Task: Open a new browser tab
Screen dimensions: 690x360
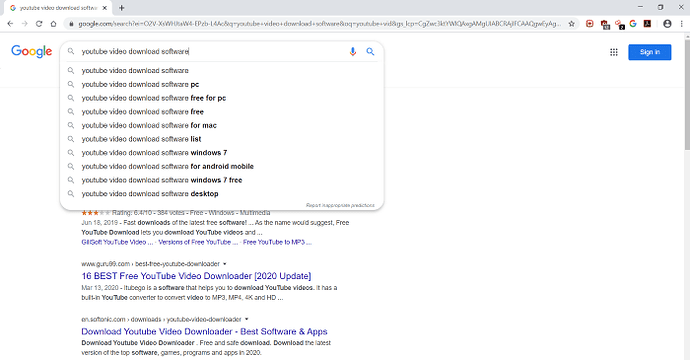Action: (x=121, y=8)
